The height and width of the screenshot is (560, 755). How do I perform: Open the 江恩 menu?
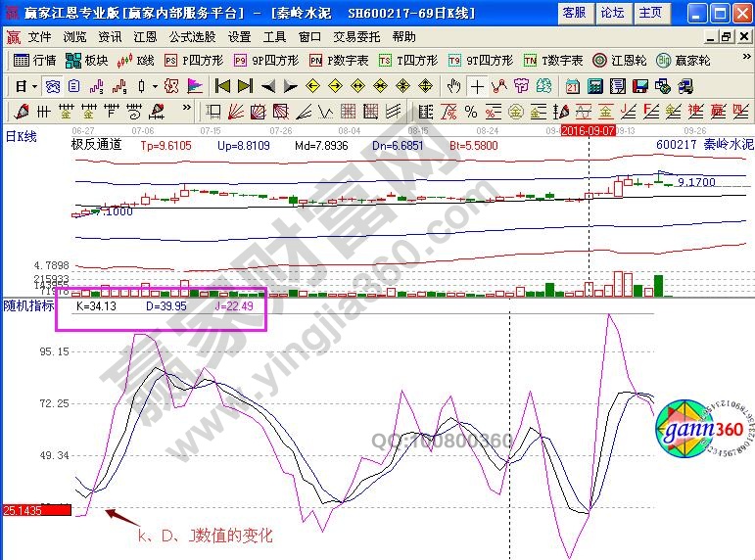[145, 37]
